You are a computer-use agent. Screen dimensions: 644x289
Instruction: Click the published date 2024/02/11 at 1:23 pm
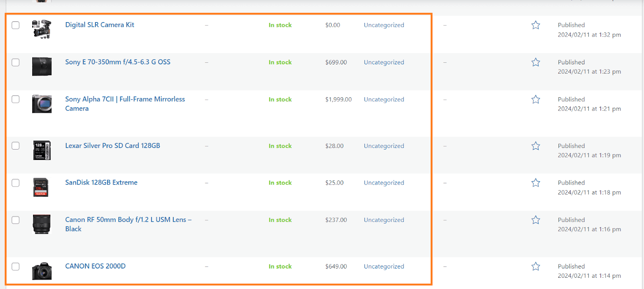(x=589, y=72)
